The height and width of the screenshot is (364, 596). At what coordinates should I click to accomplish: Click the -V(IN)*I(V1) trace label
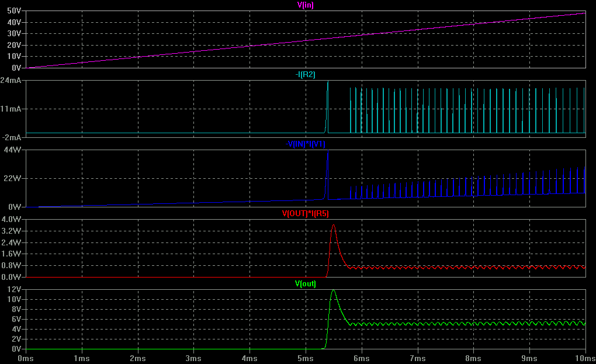[x=305, y=144]
